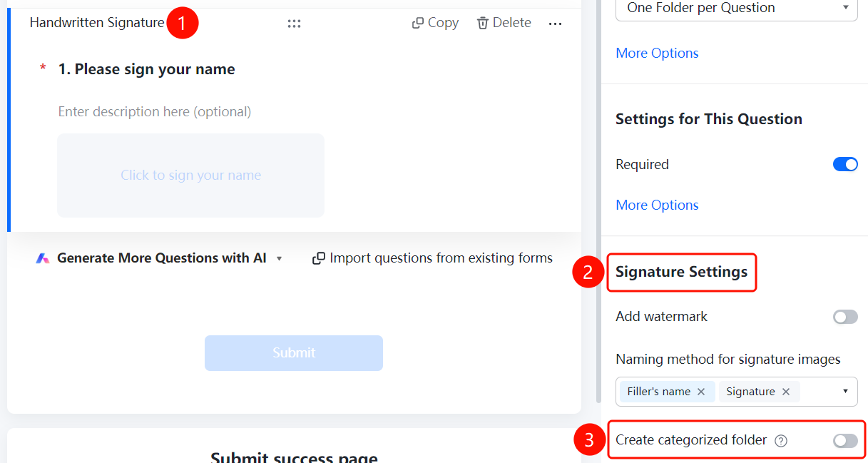Remove the Signature tag
This screenshot has width=868, height=463.
click(x=786, y=392)
